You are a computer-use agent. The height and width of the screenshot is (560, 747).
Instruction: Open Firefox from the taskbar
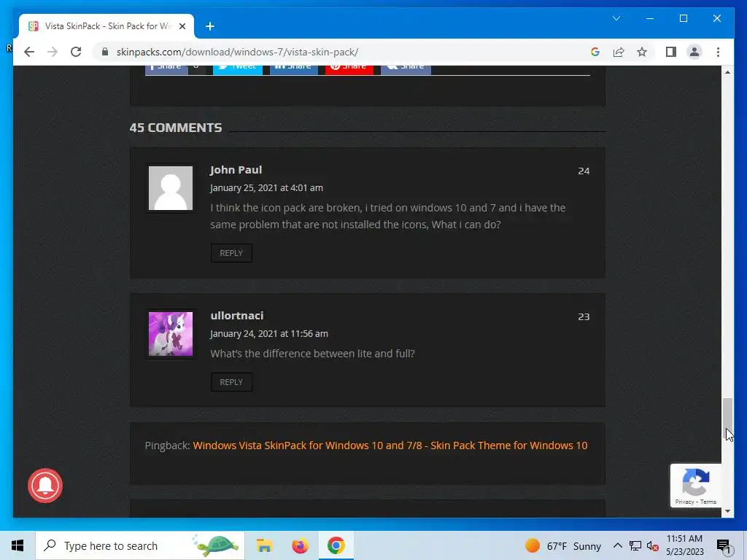click(300, 545)
